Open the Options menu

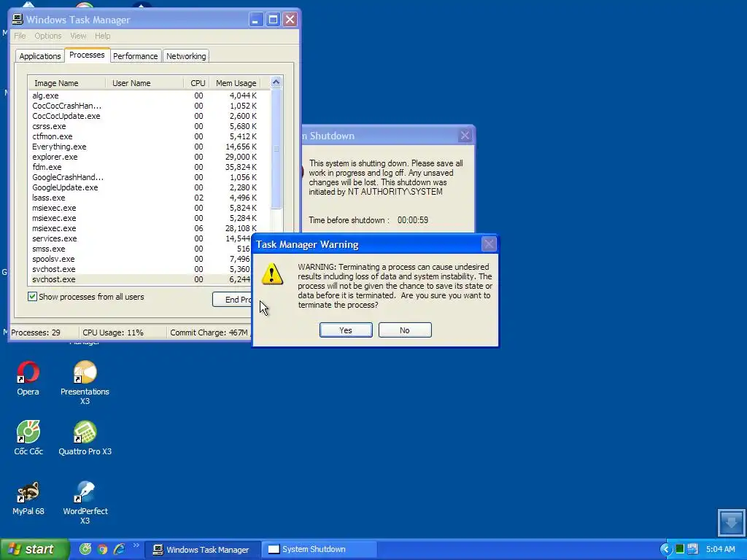tap(48, 36)
